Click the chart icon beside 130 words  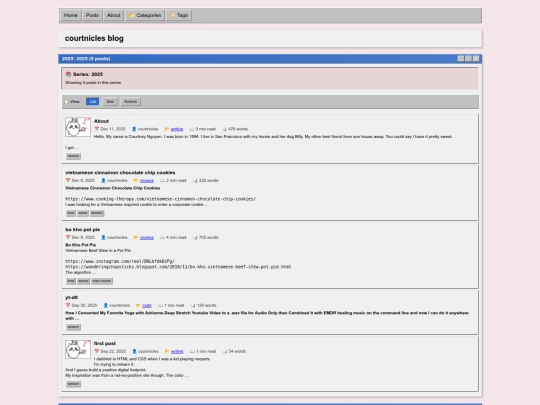pyautogui.click(x=193, y=305)
